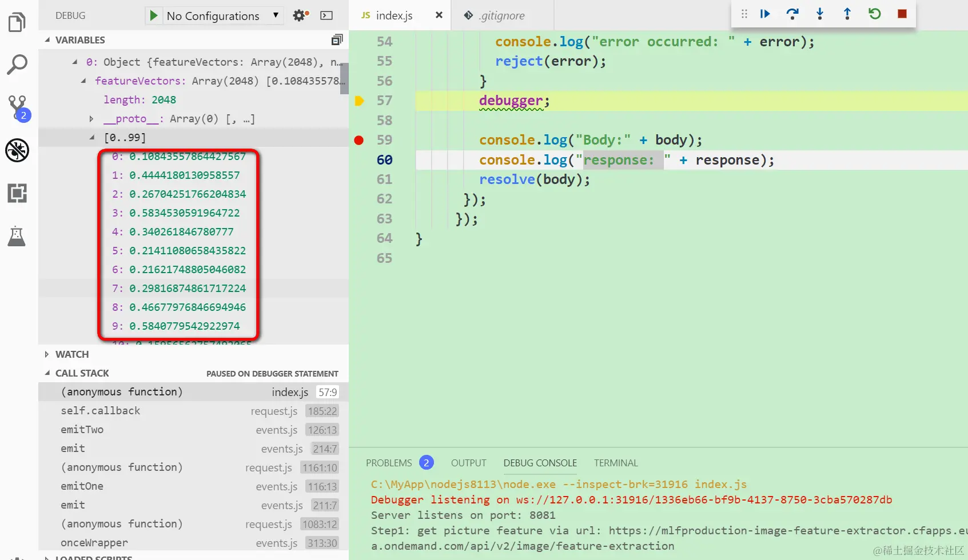Select (anonymous function) request.js 1161:10 frame
Screen dimensions: 968x560
[x=193, y=467]
